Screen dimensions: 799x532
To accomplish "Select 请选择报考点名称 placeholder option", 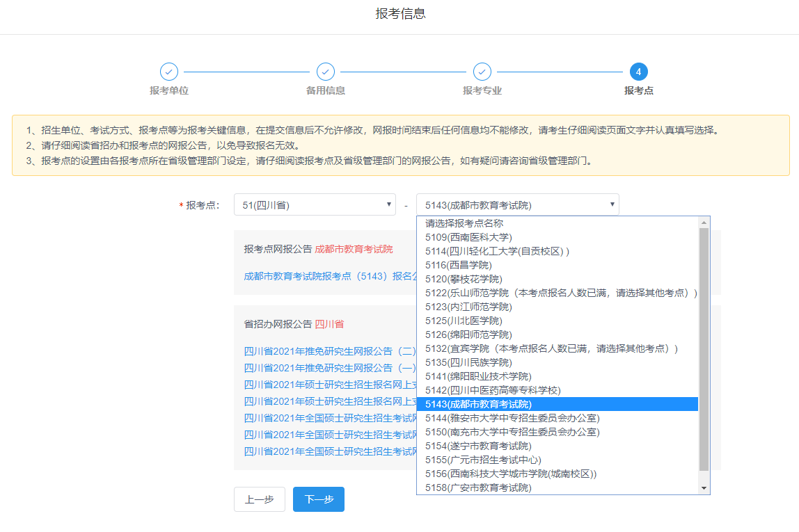I will point(557,223).
